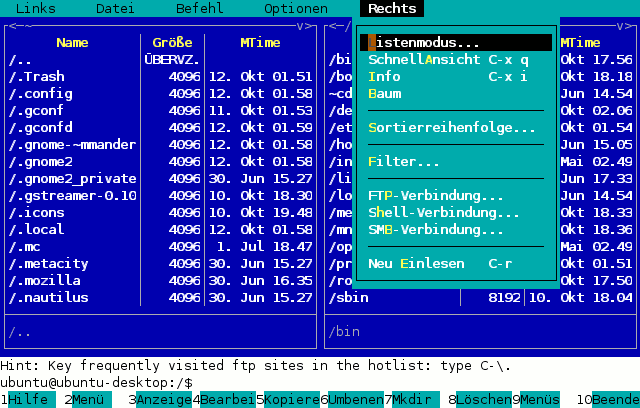This screenshot has height=408, width=640.
Task: Select Shell-Verbindung... menu entry
Action: pos(444,213)
